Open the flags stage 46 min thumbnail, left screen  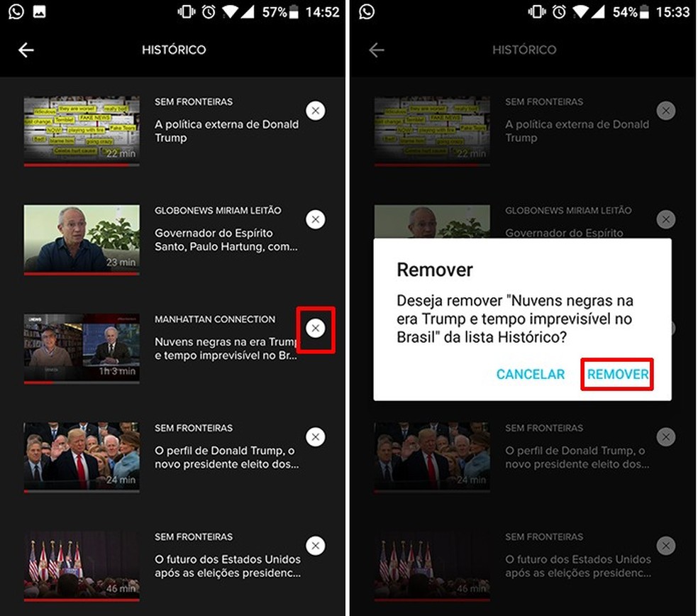tap(82, 566)
